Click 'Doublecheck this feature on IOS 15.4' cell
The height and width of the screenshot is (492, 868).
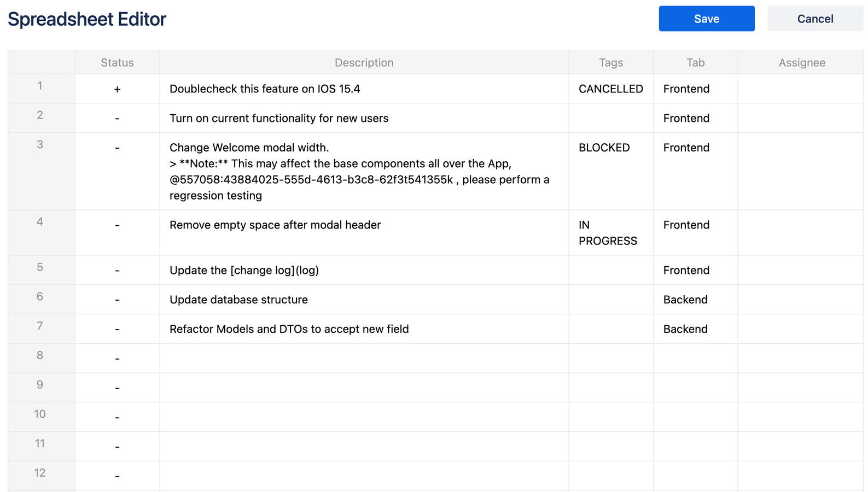(x=364, y=89)
